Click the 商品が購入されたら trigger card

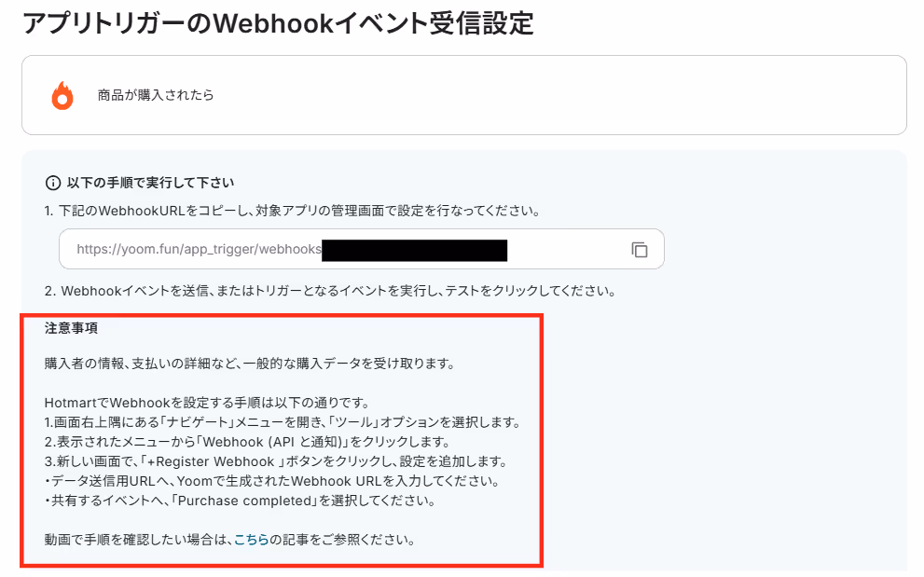coord(463,95)
